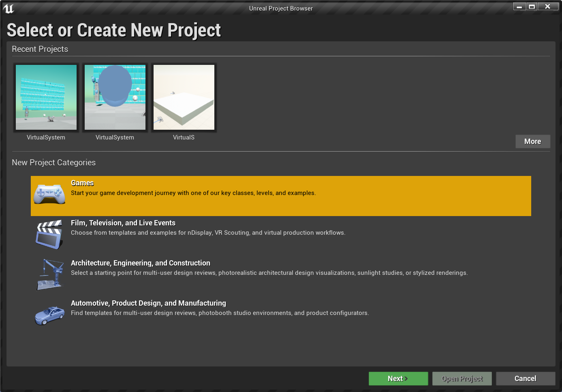Choose Architecture, Engineering, and Construction category

point(141,263)
